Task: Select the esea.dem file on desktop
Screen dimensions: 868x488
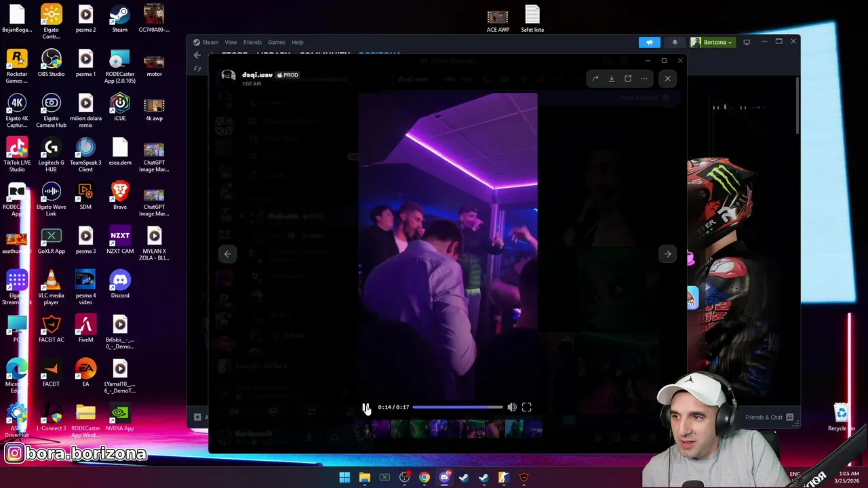Action: click(x=120, y=151)
